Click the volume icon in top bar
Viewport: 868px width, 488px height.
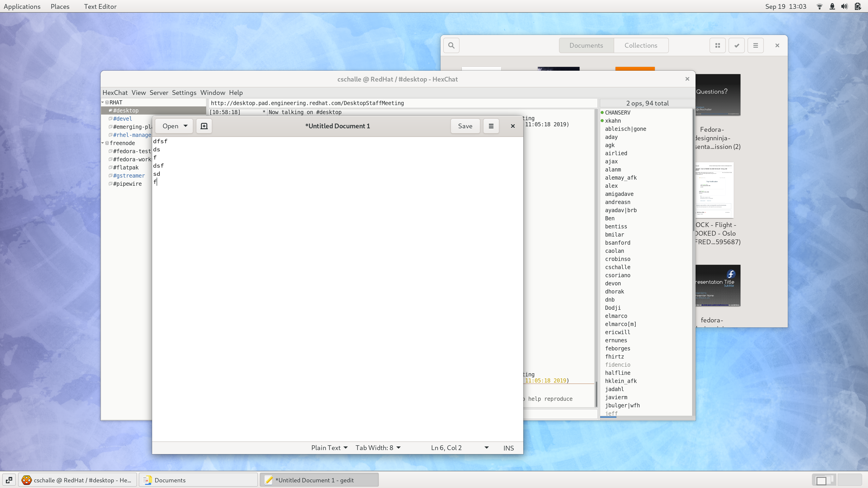click(844, 6)
